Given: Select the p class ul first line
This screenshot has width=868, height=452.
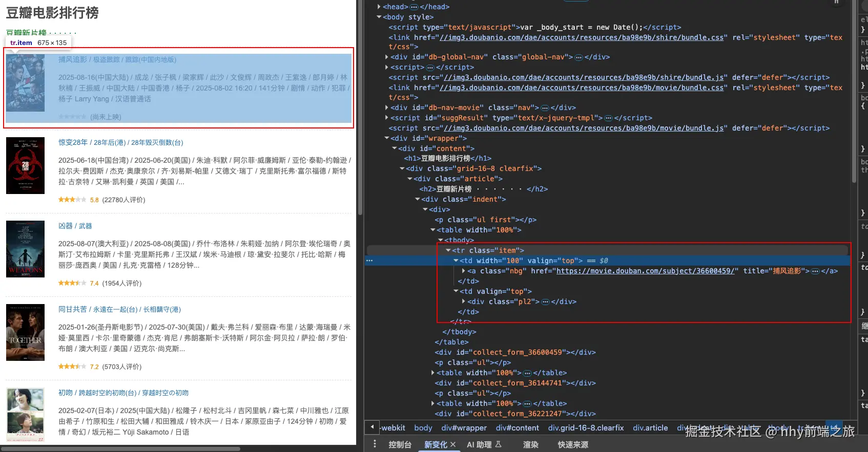Looking at the screenshot, I should pyautogui.click(x=485, y=220).
